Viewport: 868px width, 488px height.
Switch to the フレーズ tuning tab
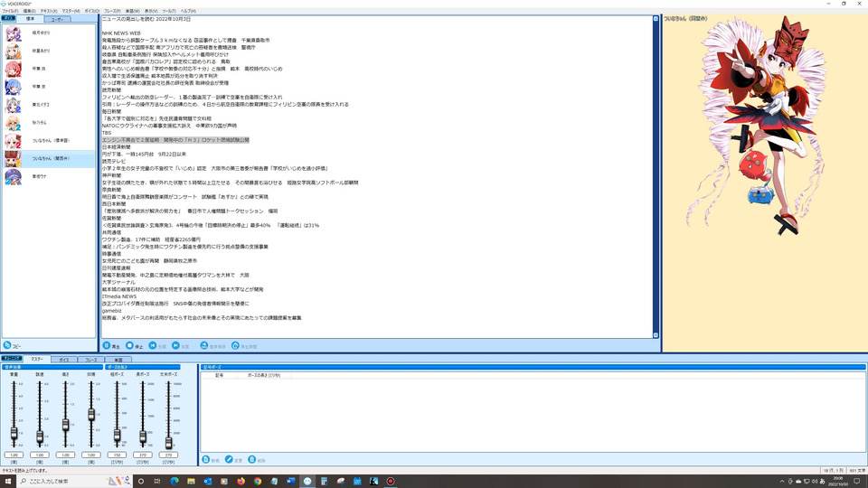(x=90, y=360)
